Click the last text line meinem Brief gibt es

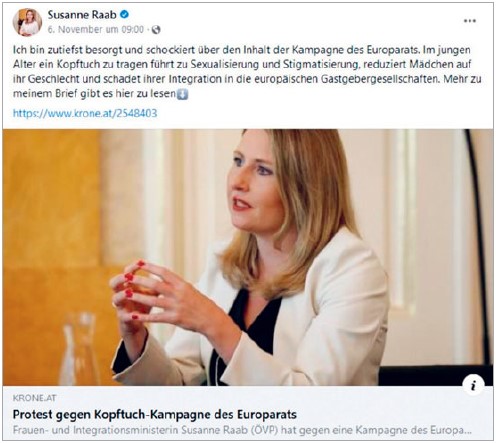pos(94,94)
